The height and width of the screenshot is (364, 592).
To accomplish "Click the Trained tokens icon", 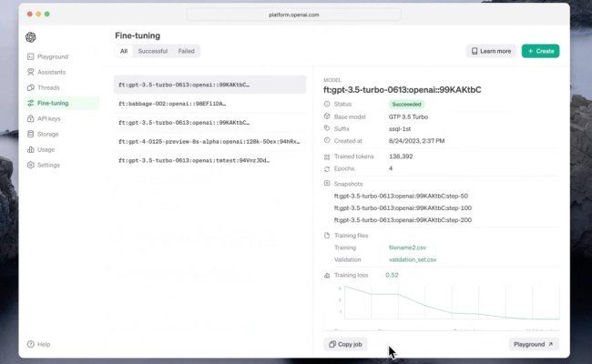I will (x=327, y=157).
